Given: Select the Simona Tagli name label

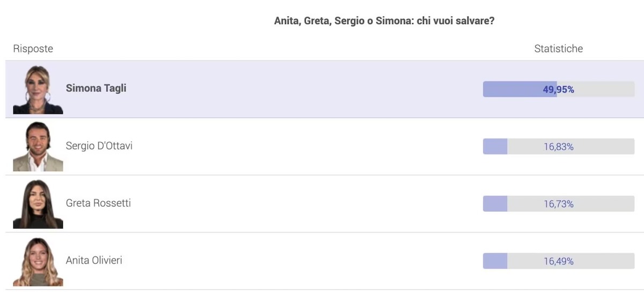Looking at the screenshot, I should pyautogui.click(x=96, y=88).
